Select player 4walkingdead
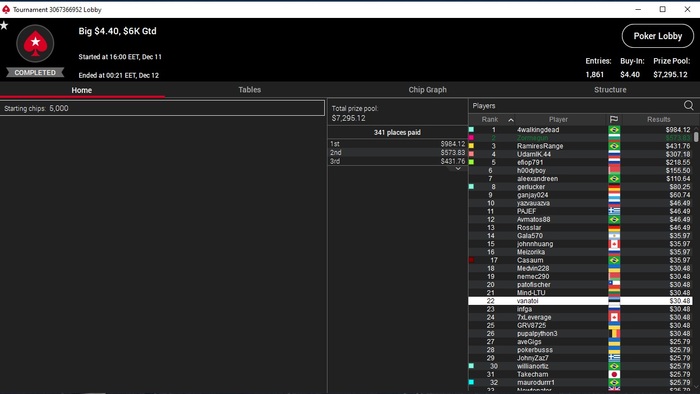This screenshot has height=394, width=700. click(538, 130)
